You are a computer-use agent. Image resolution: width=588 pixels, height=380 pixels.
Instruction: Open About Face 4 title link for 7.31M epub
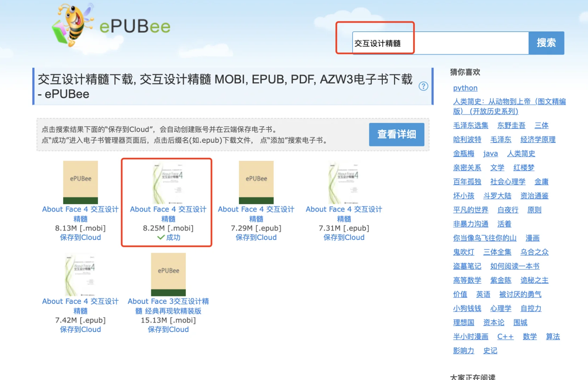pos(344,214)
